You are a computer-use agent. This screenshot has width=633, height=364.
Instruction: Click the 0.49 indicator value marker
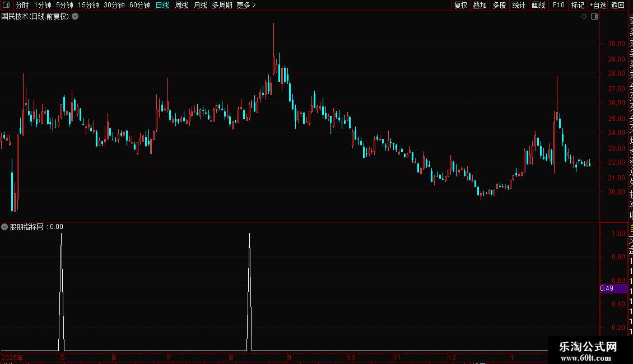click(613, 288)
